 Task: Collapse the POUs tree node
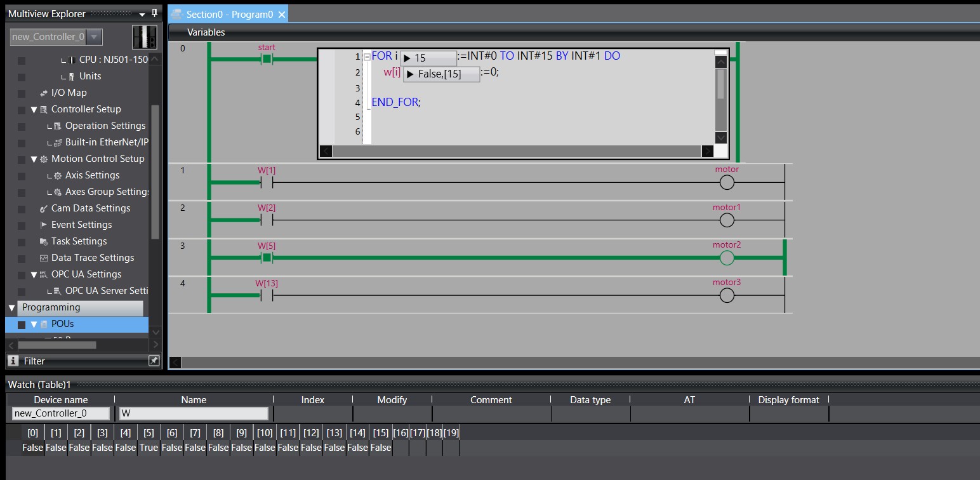[34, 324]
